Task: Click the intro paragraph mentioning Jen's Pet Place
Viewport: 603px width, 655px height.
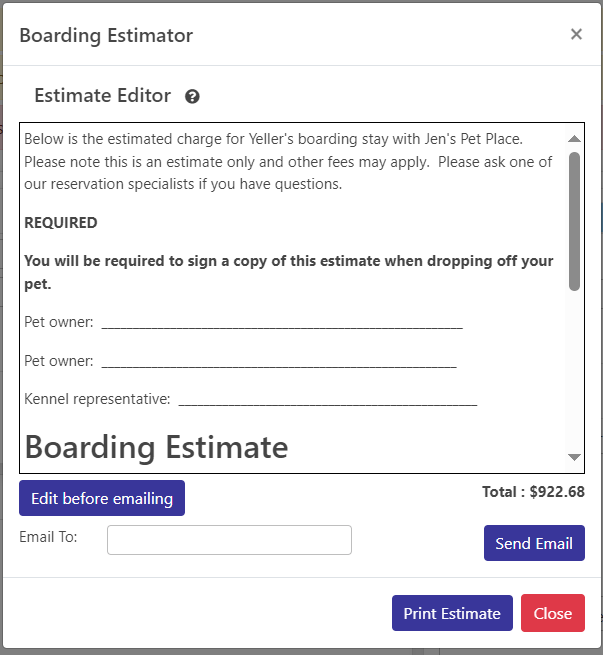Action: point(288,161)
